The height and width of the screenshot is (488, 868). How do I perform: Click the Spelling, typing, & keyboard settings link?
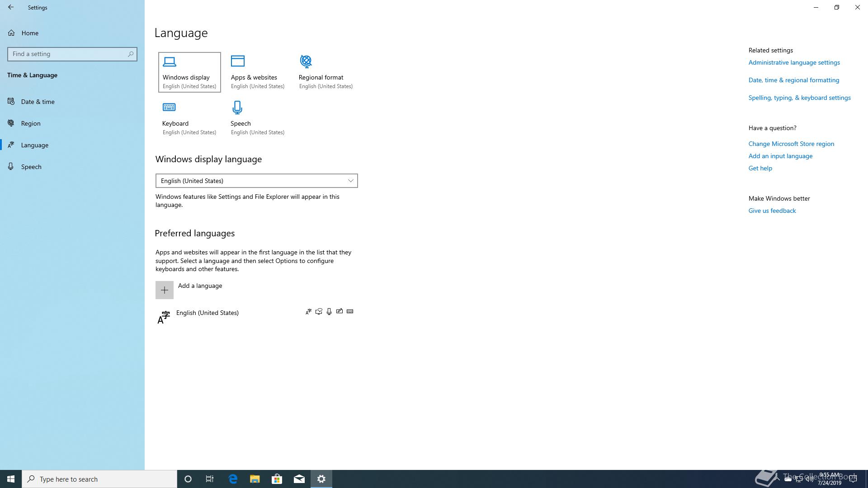799,98
